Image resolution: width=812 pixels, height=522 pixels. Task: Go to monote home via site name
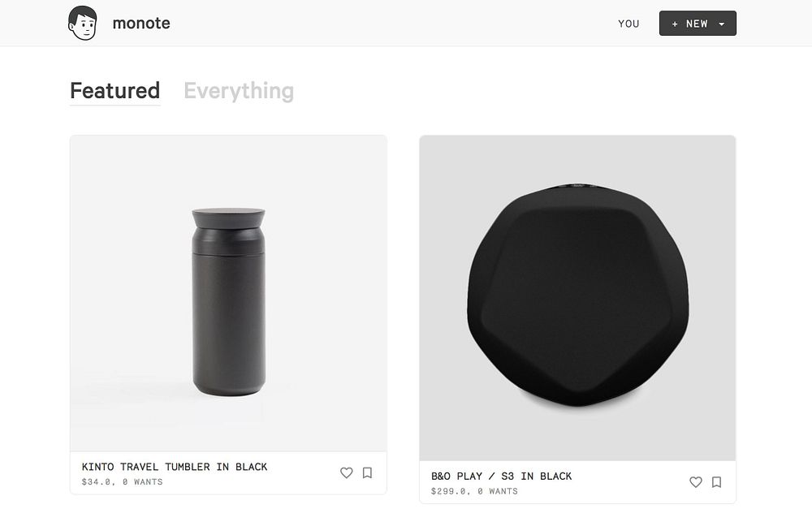[141, 23]
